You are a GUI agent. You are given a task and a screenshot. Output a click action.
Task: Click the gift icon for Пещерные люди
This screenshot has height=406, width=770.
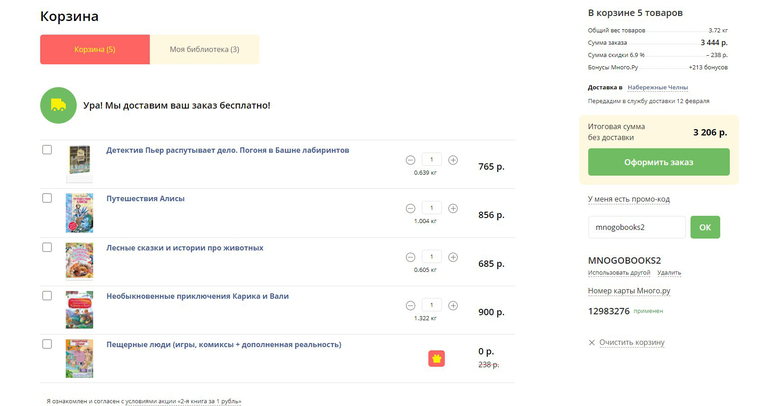coord(437,358)
